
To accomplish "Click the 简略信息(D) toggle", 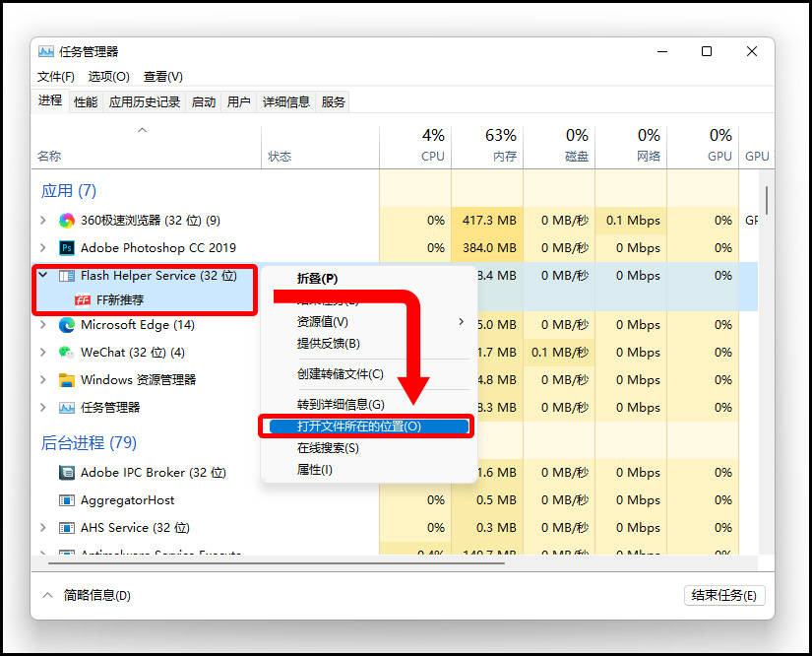I will click(87, 595).
